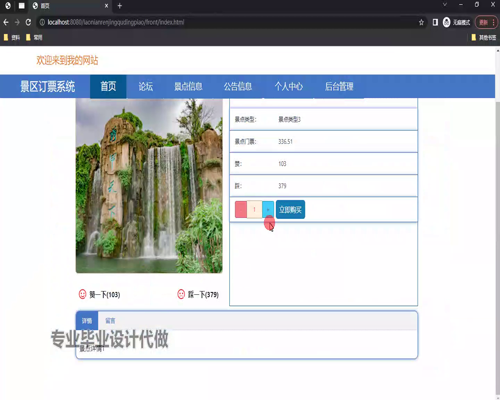Select the 首页 navigation tab
Image resolution: width=500 pixels, height=400 pixels.
pyautogui.click(x=108, y=87)
